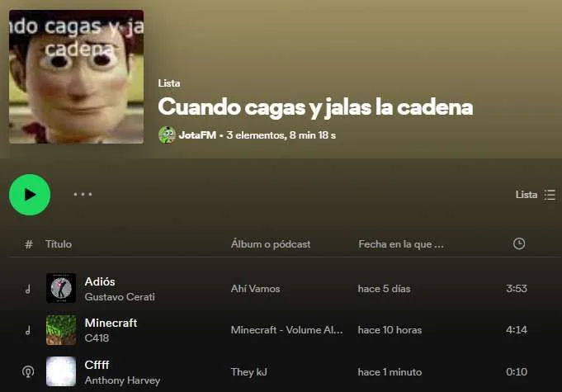Sort by Álbum o pódcast column header
Viewport: 562px width, 392px height.
tap(271, 244)
